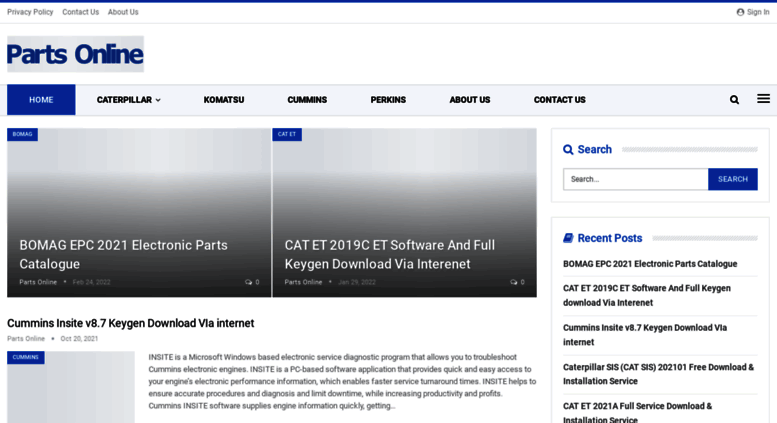The width and height of the screenshot is (777, 423).
Task: Open recent post CAT ET 2019C Keygen
Action: coord(647,295)
